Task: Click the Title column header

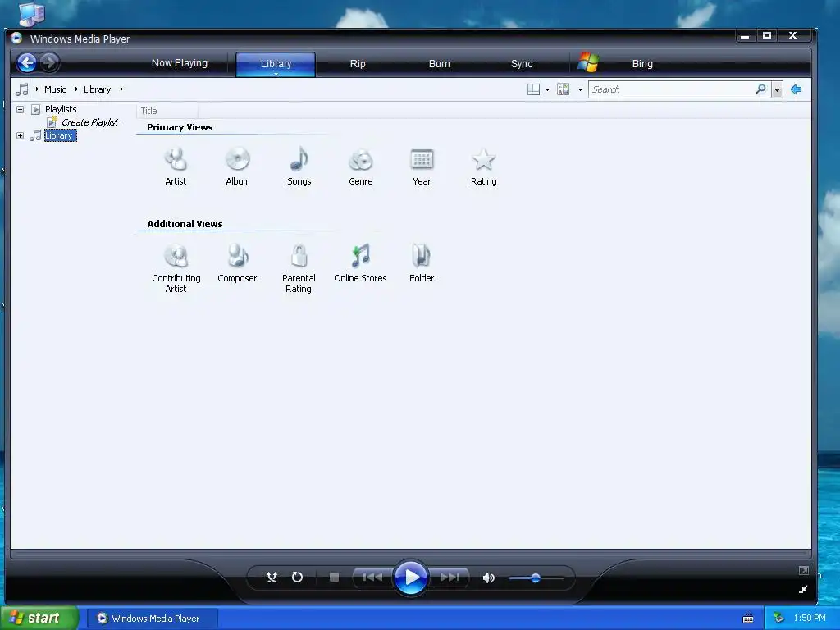Action: pyautogui.click(x=167, y=111)
